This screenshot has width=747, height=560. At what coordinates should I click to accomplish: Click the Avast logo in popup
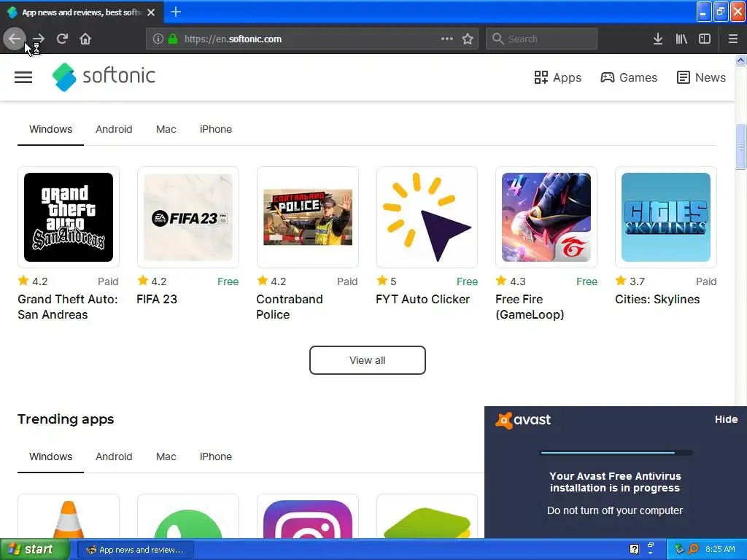523,420
